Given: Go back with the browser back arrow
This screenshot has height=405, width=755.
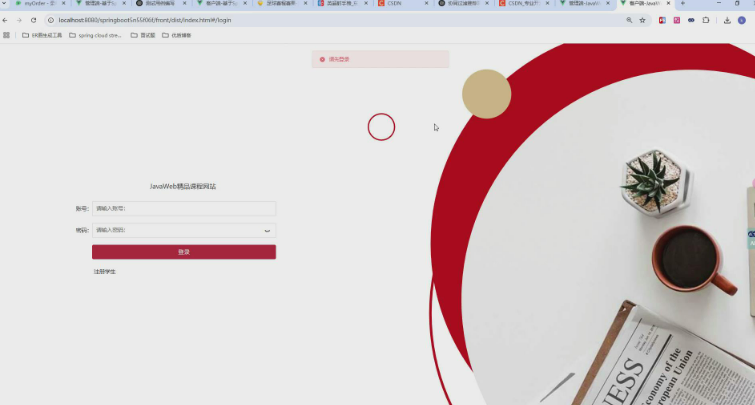Looking at the screenshot, I should click(x=5, y=20).
